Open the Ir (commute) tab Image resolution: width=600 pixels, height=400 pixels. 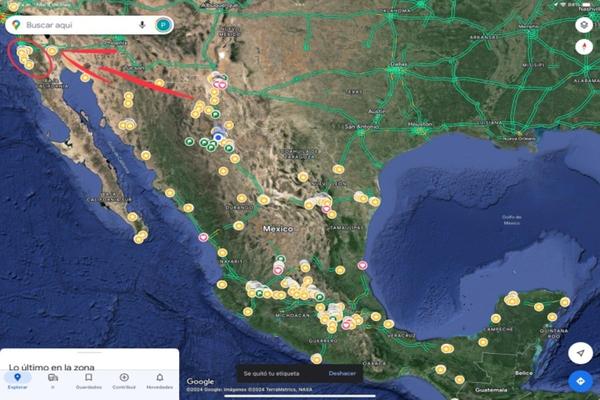click(53, 380)
